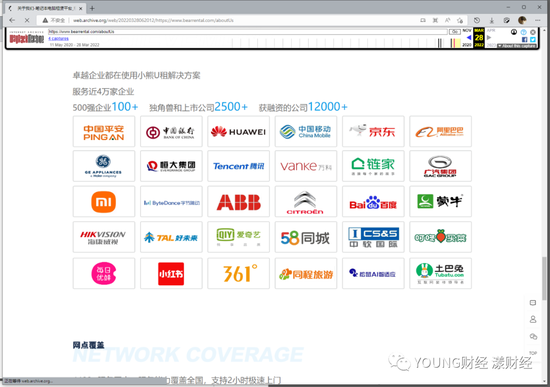Click the scrollbar down arrow

(x=544, y=380)
